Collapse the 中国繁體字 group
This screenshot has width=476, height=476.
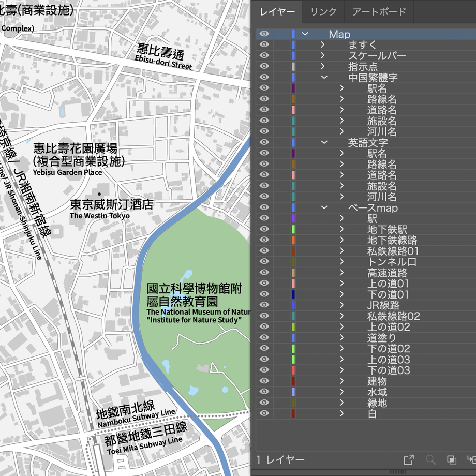[x=324, y=78]
